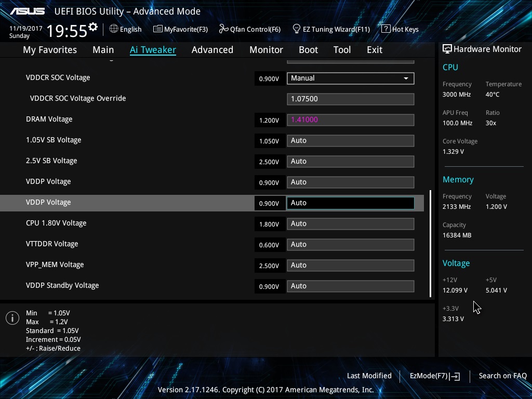Open the Tool tab

coord(342,49)
